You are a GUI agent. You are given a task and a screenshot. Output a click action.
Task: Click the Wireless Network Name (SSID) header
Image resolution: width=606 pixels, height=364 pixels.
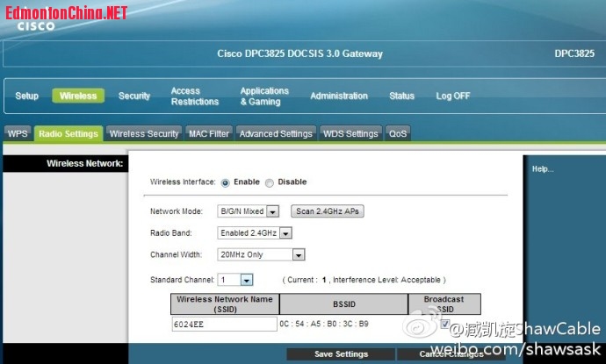pos(225,303)
